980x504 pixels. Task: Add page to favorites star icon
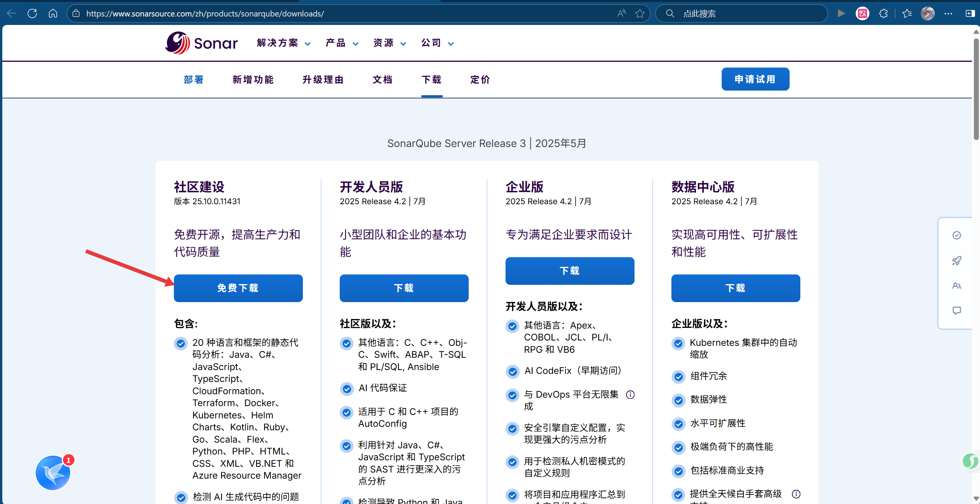pos(640,13)
